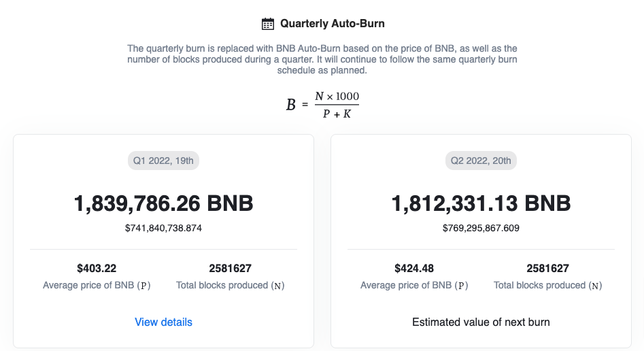Click the Quarterly Auto-Burn heading
Viewport: 644px width, 351px height.
coord(333,23)
